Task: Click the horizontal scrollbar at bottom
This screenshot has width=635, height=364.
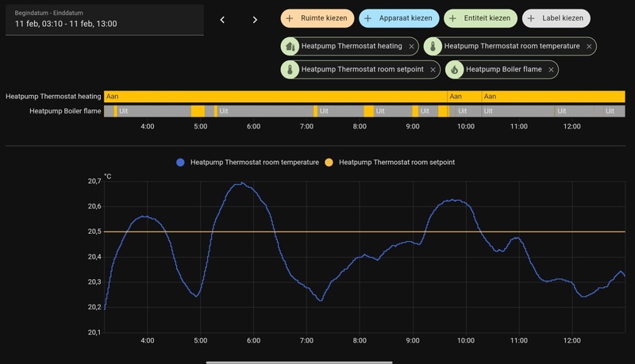Action: coord(299,362)
